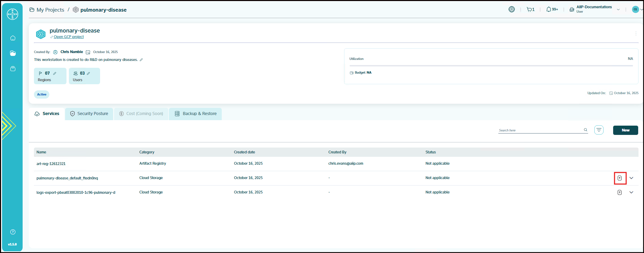Open the project three-dot options menu

click(636, 34)
